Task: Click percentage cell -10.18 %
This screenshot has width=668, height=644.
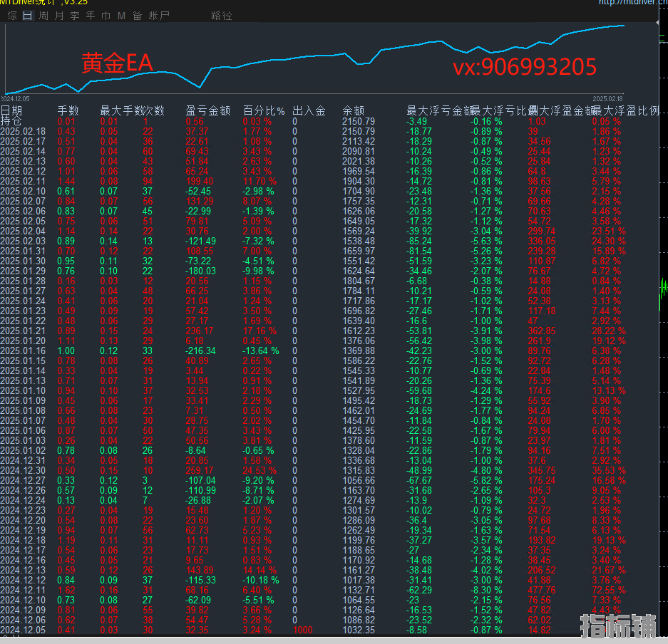Action: pos(261,580)
